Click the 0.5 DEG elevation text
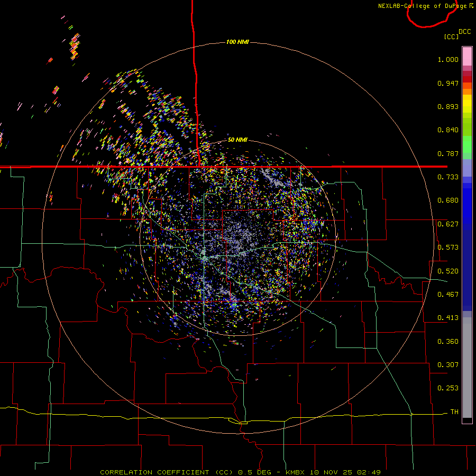The height and width of the screenshot is (476, 476). [255, 472]
